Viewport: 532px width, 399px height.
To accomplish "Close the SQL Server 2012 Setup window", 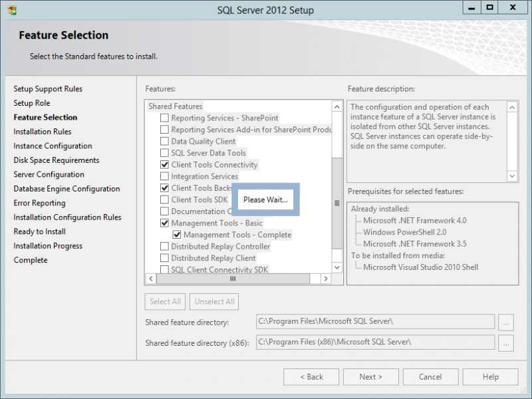I will [x=513, y=7].
